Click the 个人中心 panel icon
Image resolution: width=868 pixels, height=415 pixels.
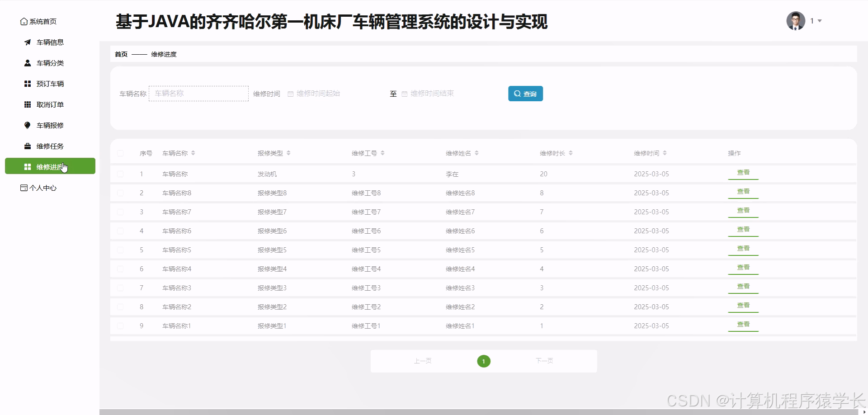pyautogui.click(x=24, y=187)
